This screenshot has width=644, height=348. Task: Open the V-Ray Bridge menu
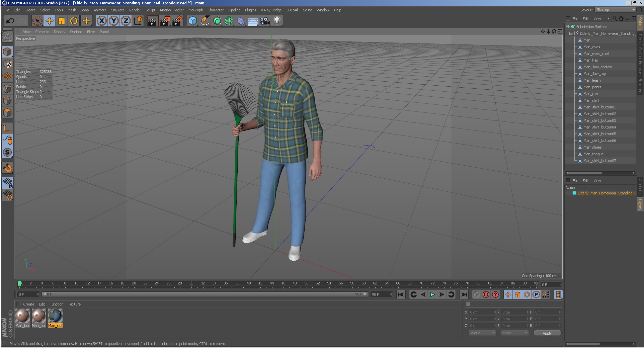pos(271,10)
